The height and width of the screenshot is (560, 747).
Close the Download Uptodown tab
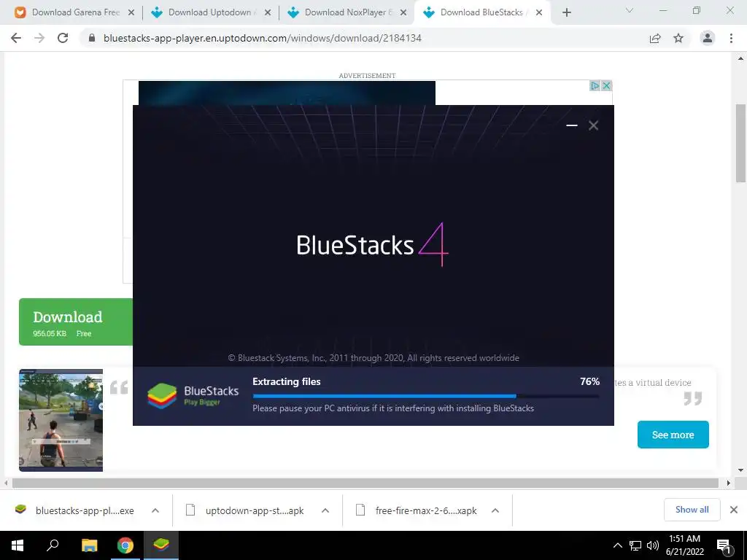pyautogui.click(x=267, y=13)
